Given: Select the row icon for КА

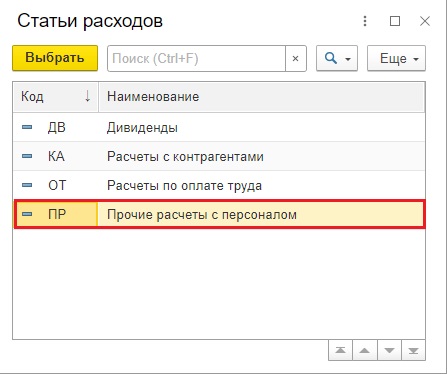Looking at the screenshot, I should 27,156.
